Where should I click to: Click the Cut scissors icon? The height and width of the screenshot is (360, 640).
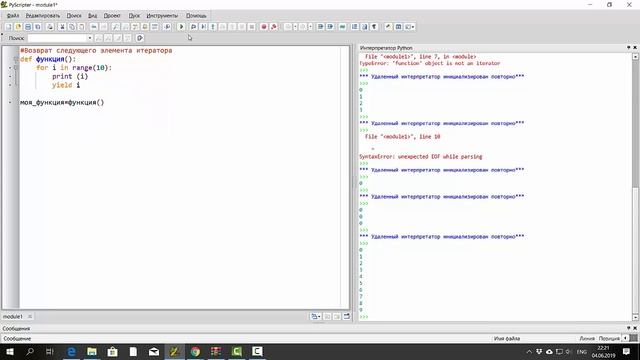(62, 27)
